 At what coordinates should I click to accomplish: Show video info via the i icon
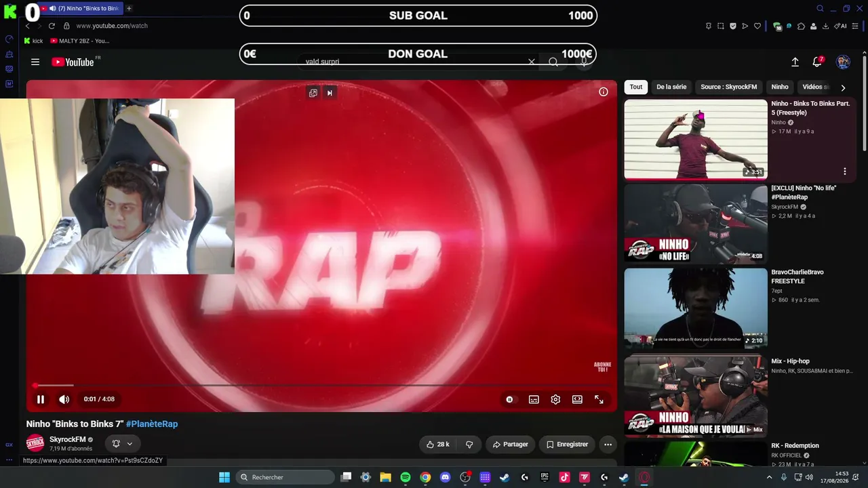604,92
